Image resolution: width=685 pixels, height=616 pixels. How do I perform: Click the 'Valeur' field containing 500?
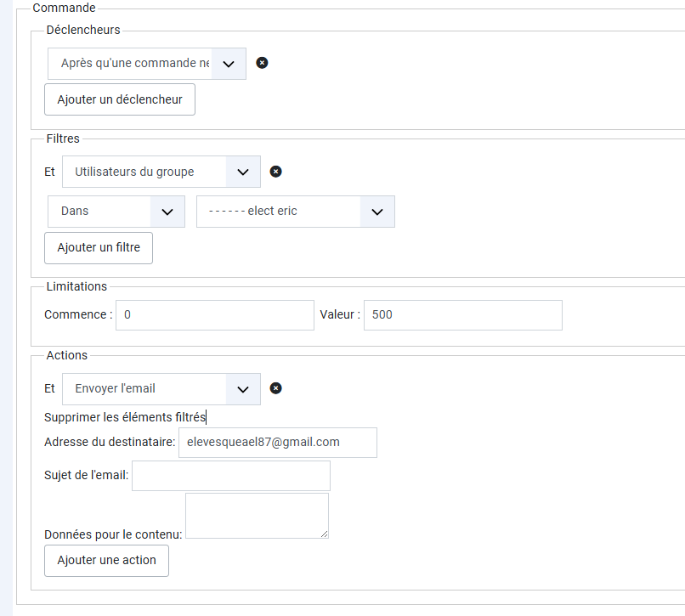tap(462, 314)
